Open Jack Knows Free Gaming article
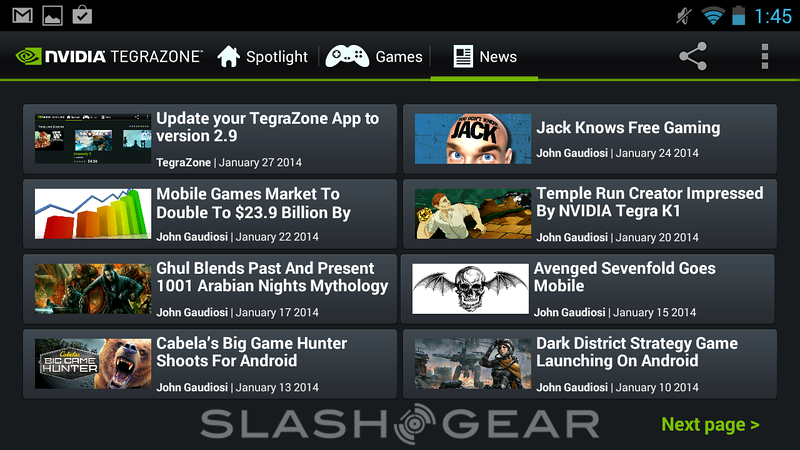The width and height of the screenshot is (800, 450). pyautogui.click(x=590, y=139)
